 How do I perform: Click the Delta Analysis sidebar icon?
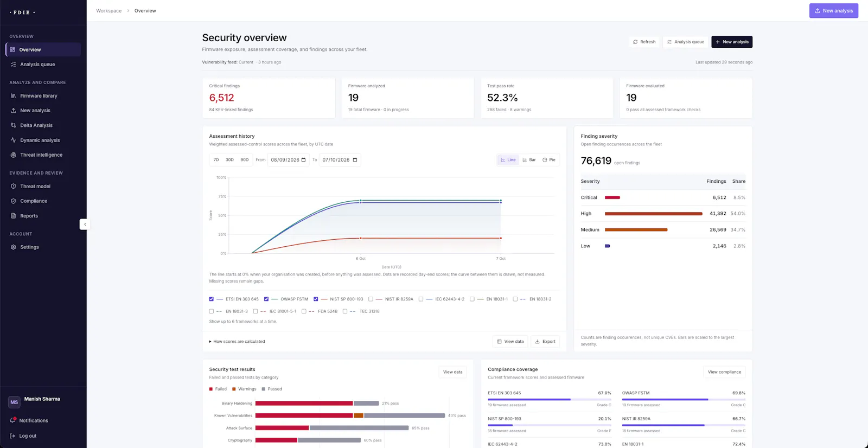point(13,125)
